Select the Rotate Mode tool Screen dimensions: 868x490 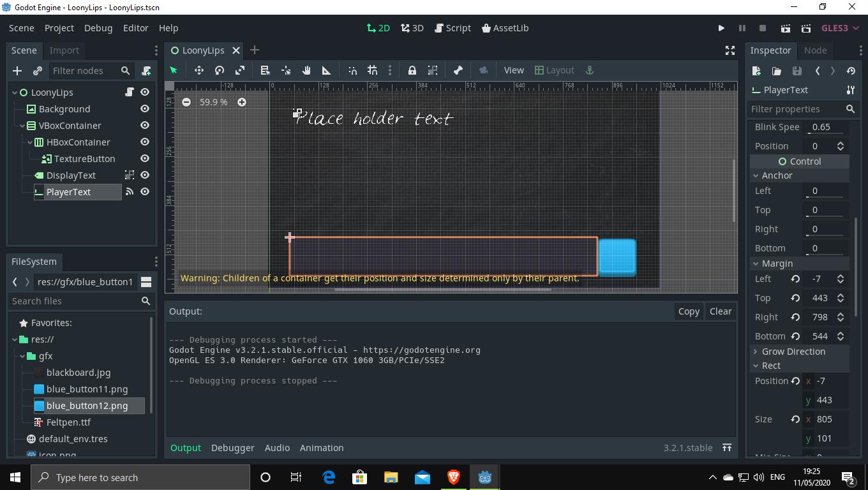coord(219,70)
